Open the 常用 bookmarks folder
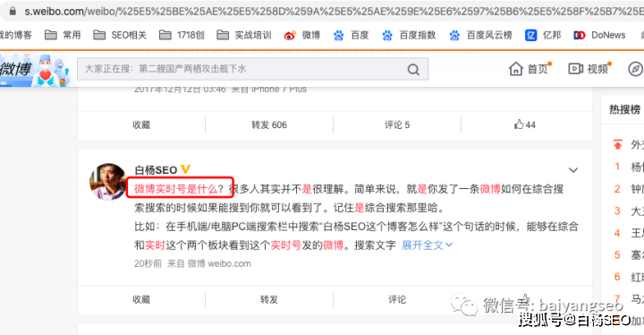Screen dimensions: 644x335 [63, 36]
